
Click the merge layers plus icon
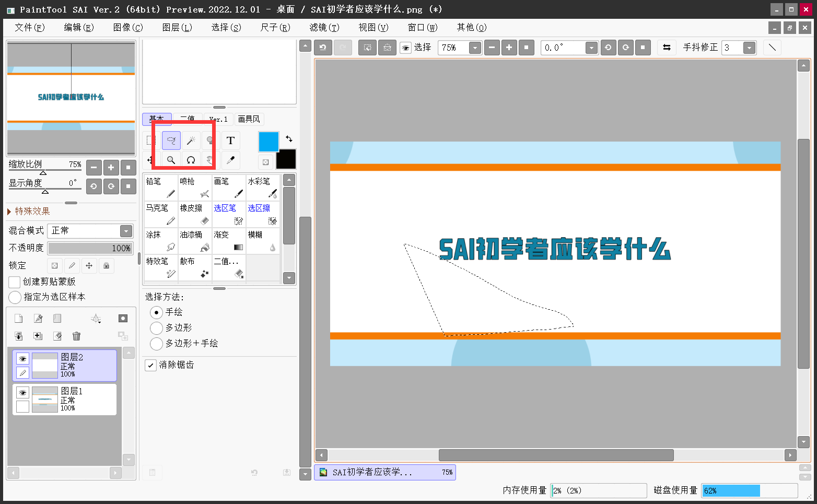tap(38, 336)
